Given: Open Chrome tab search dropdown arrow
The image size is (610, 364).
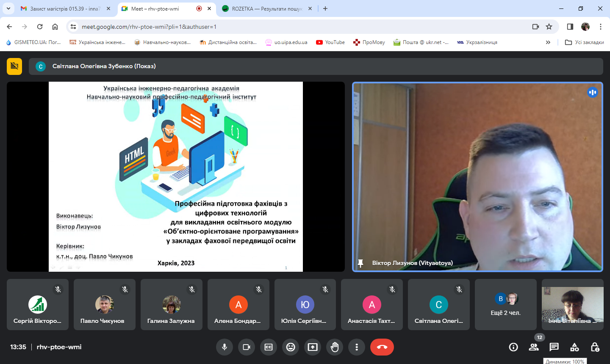Looking at the screenshot, I should pos(8,8).
